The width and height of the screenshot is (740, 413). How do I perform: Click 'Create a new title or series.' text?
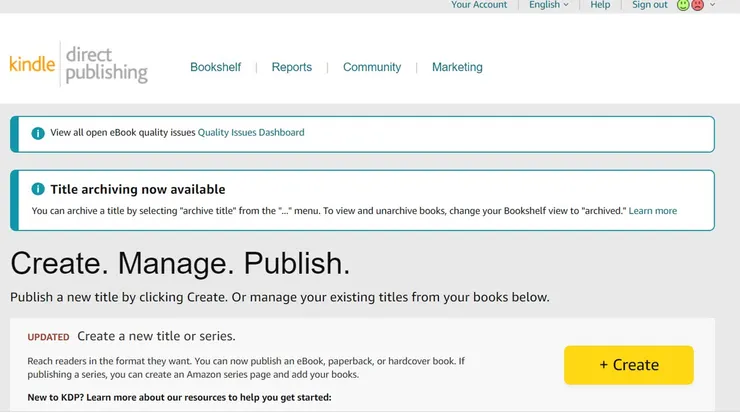click(x=156, y=336)
